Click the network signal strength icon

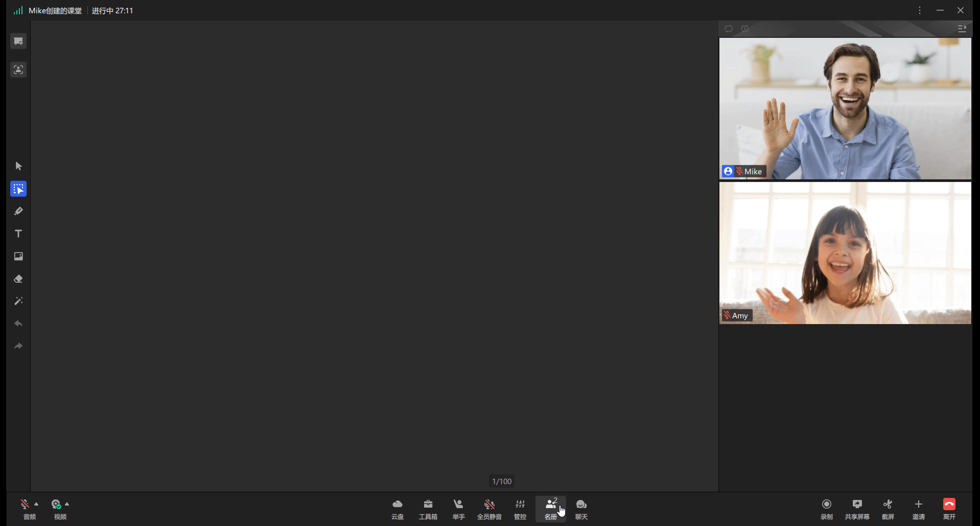pyautogui.click(x=18, y=10)
